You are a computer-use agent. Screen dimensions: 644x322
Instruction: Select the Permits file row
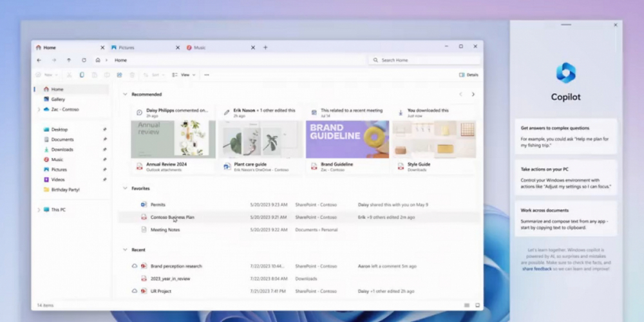coord(299,205)
